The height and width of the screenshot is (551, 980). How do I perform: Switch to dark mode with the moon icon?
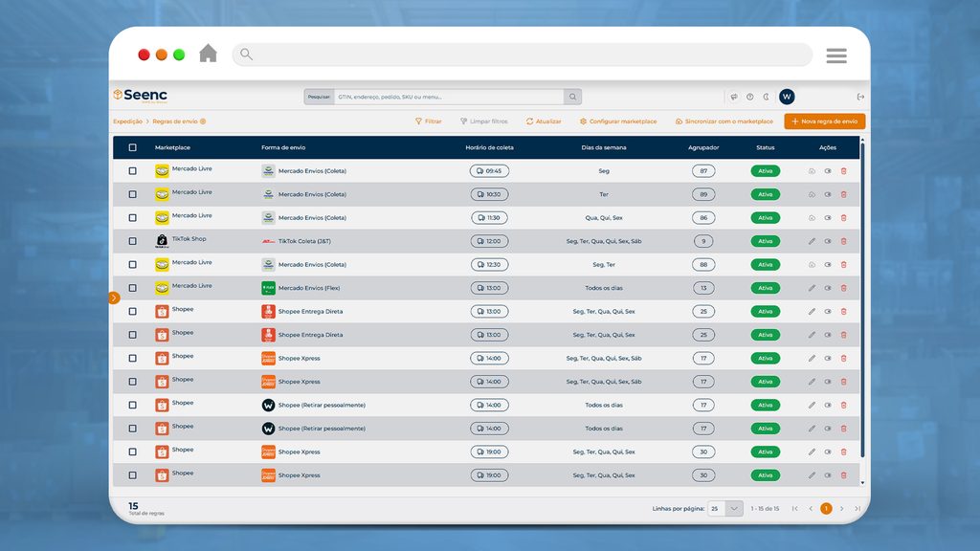[767, 97]
